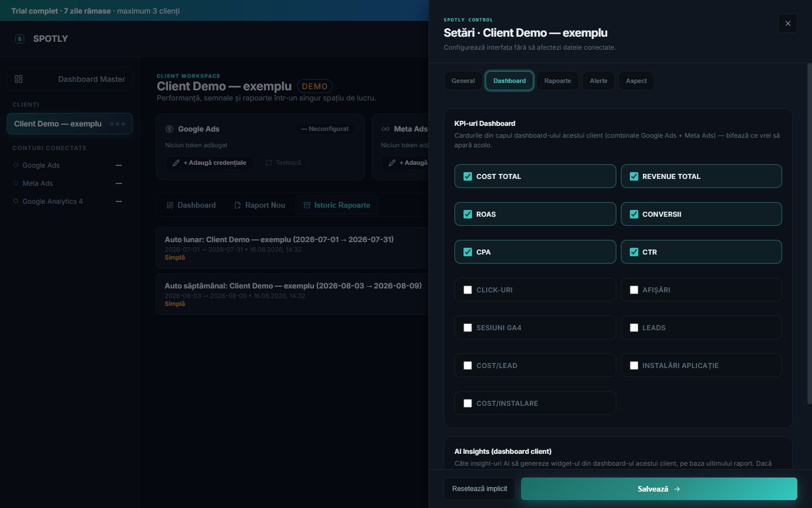Open the Auto lunar report entry
The height and width of the screenshot is (508, 812).
point(292,248)
